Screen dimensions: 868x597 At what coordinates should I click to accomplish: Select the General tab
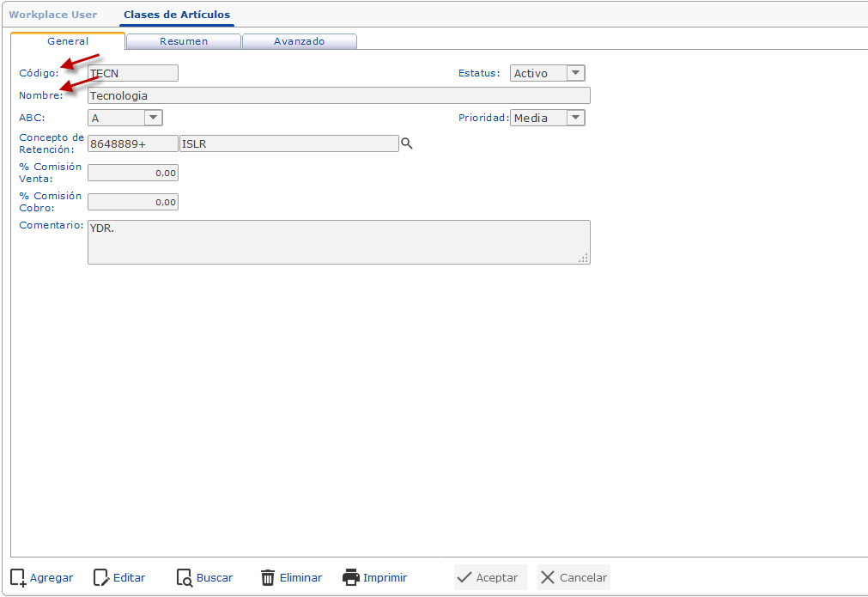pos(68,41)
